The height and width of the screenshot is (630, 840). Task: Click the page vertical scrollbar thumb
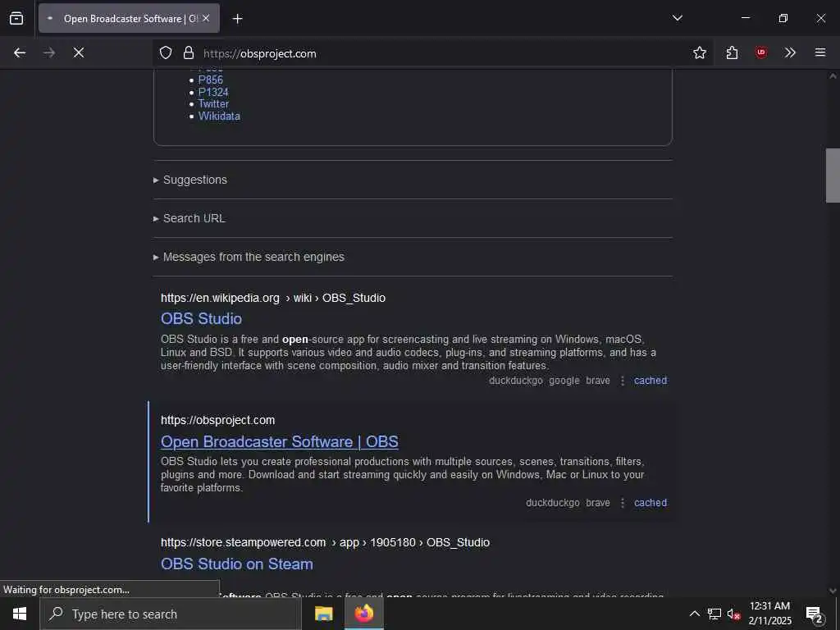click(x=833, y=176)
